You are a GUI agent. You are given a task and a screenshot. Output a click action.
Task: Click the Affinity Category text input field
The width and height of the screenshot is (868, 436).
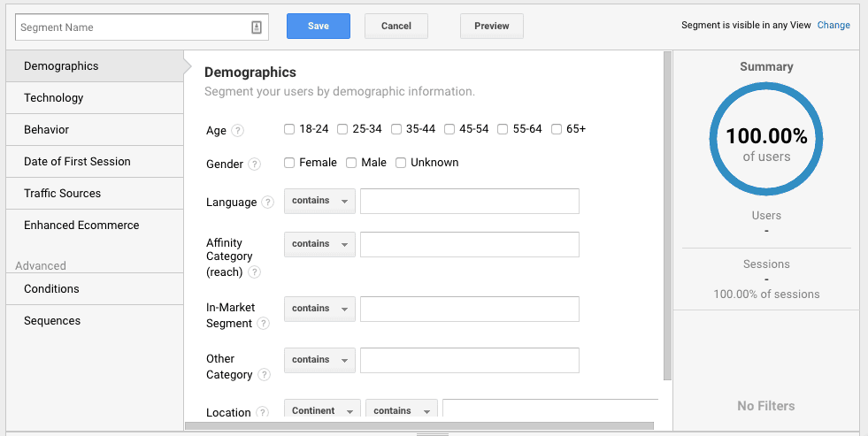[469, 244]
